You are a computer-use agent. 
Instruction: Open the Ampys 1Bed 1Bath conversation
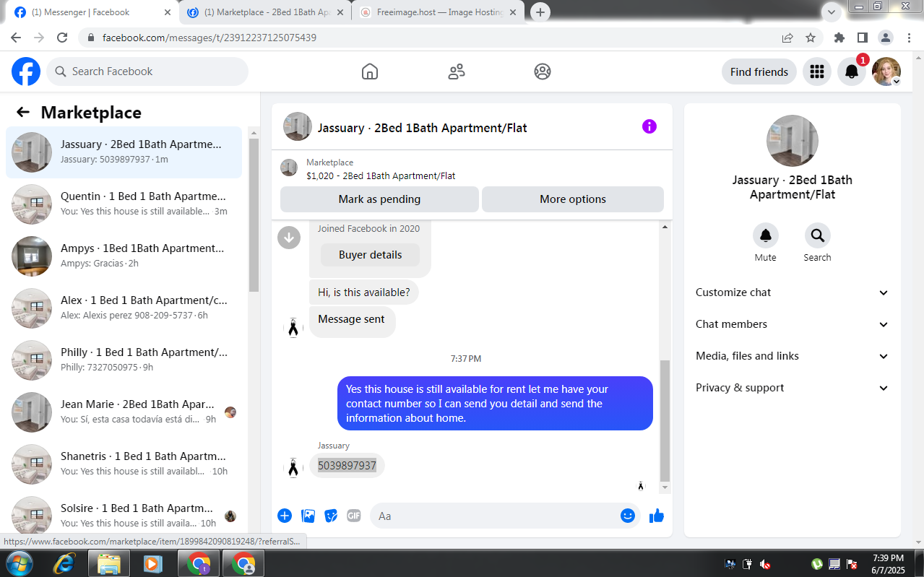click(x=124, y=256)
